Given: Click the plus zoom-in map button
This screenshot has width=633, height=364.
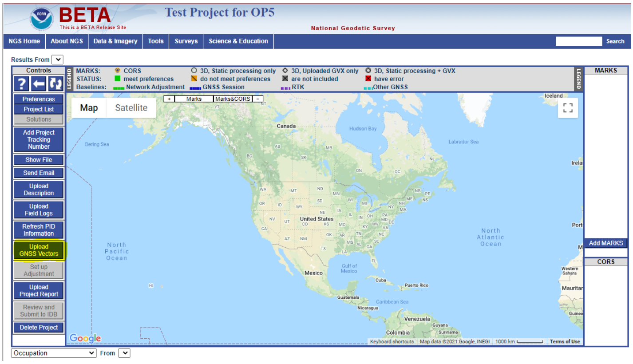Looking at the screenshot, I should click(169, 99).
